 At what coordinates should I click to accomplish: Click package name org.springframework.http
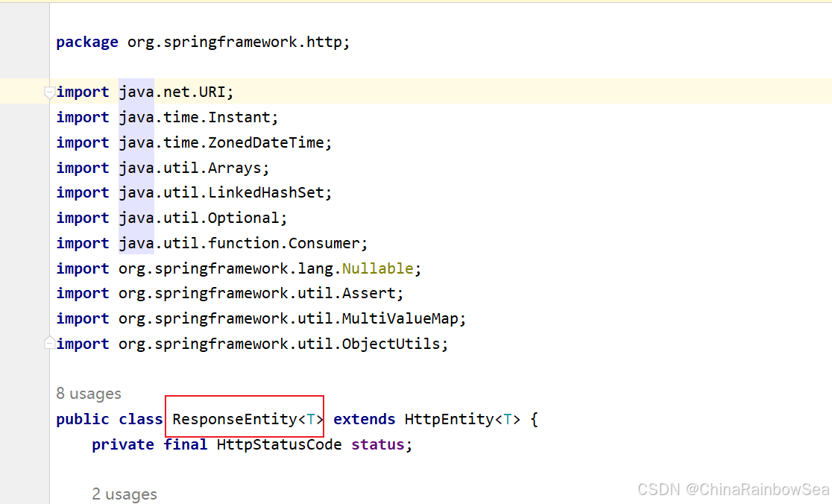(236, 42)
